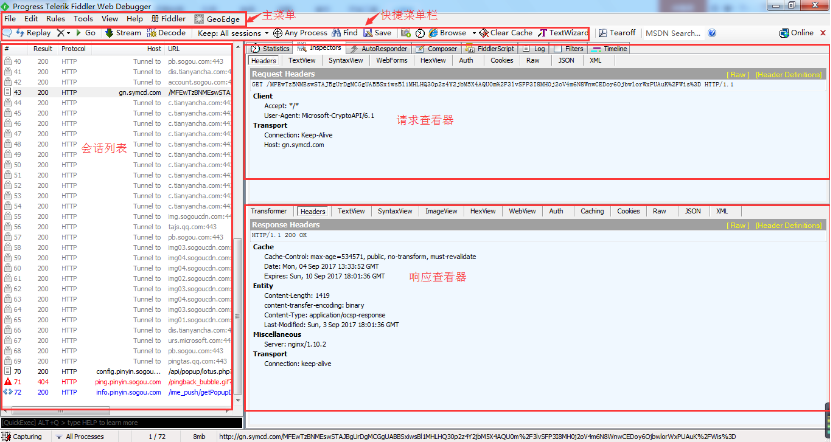Click Clear Cache in toolbar

(506, 33)
